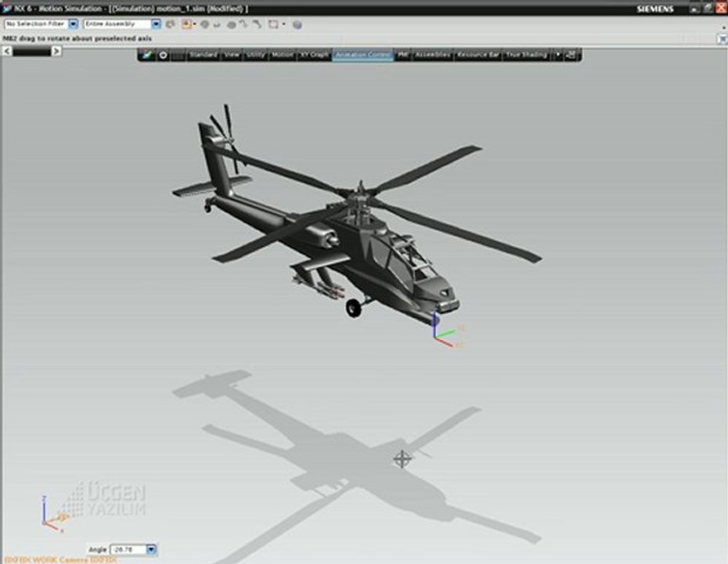The width and height of the screenshot is (728, 564).
Task: Open the Motion toolbar tab
Action: [x=283, y=55]
